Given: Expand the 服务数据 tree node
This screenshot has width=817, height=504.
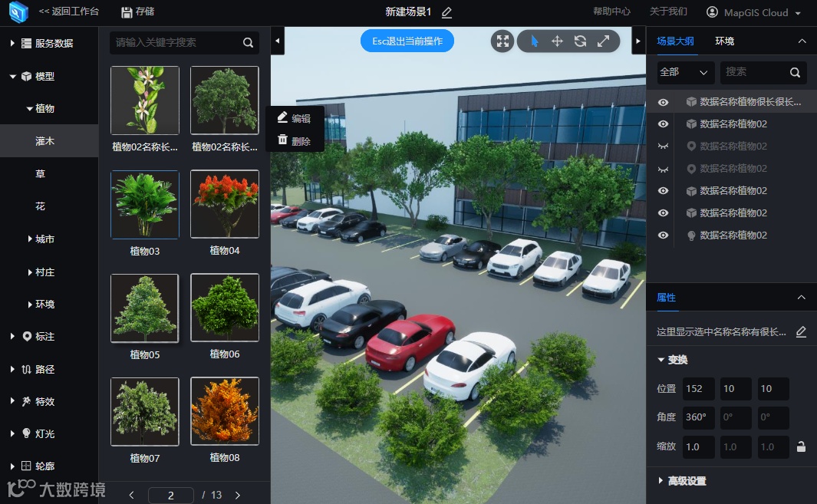Looking at the screenshot, I should click(x=12, y=43).
